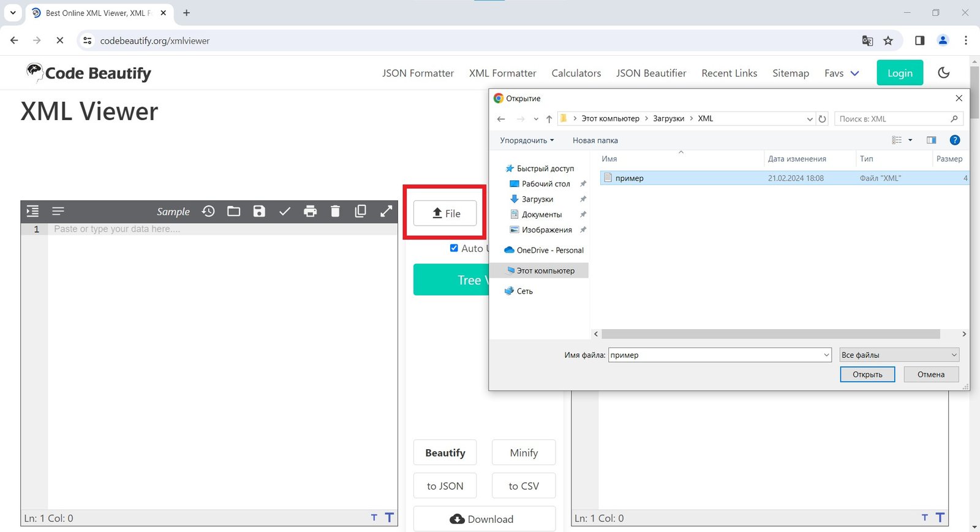Viewport: 980px width, 532px height.
Task: Click the Google Translate icon in address bar
Action: [x=867, y=40]
